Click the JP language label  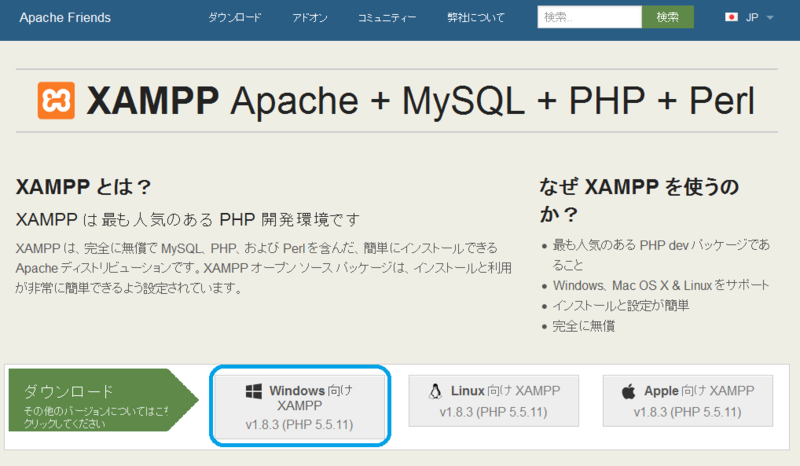(752, 17)
